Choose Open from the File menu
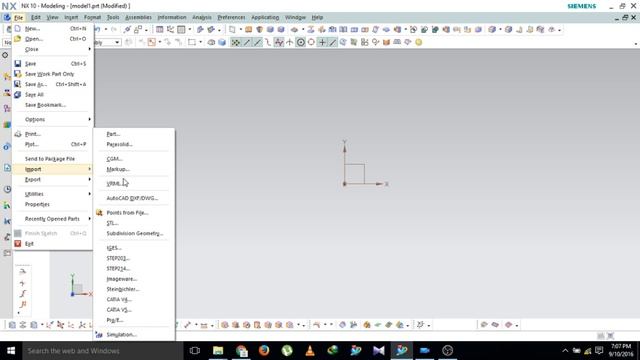The height and width of the screenshot is (360, 640). [53, 39]
